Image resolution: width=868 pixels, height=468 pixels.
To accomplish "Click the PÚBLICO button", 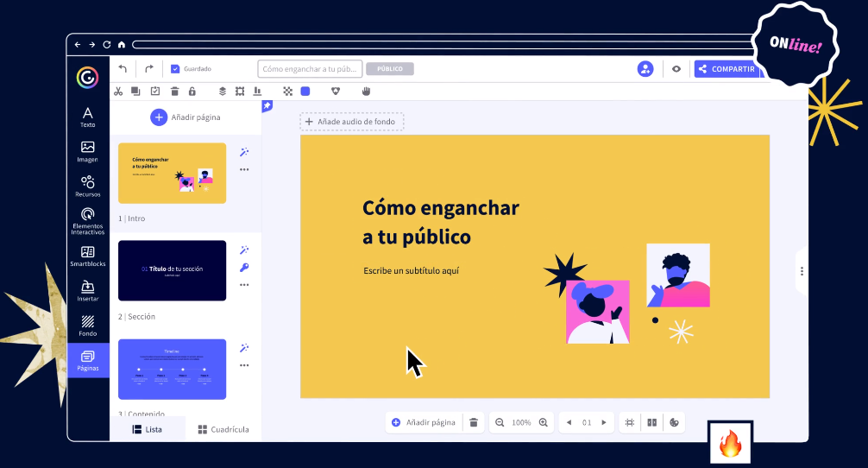I will click(x=390, y=69).
